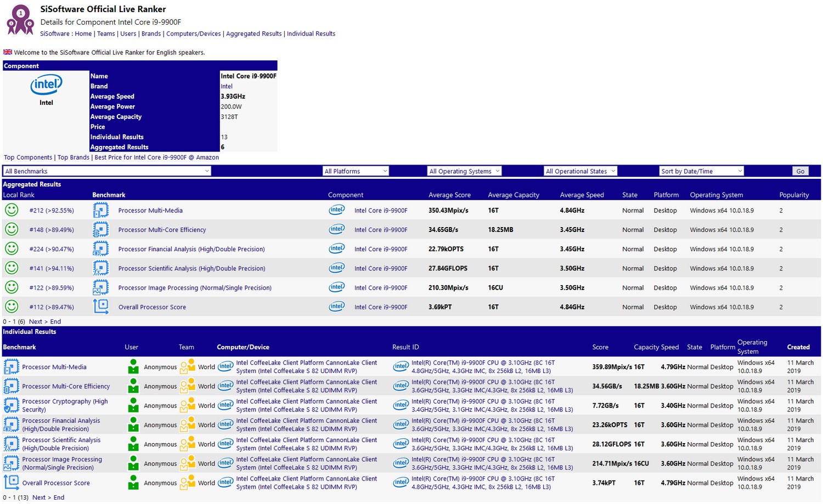Screen dimensions: 823x504
Task: Open the Top Brands link
Action: pyautogui.click(x=74, y=157)
